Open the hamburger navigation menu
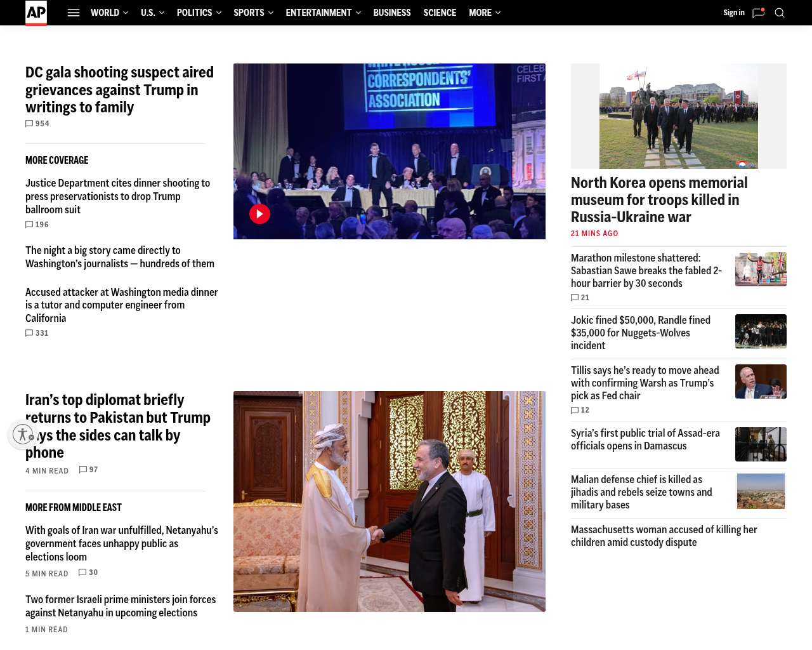The width and height of the screenshot is (812, 650). 74,13
